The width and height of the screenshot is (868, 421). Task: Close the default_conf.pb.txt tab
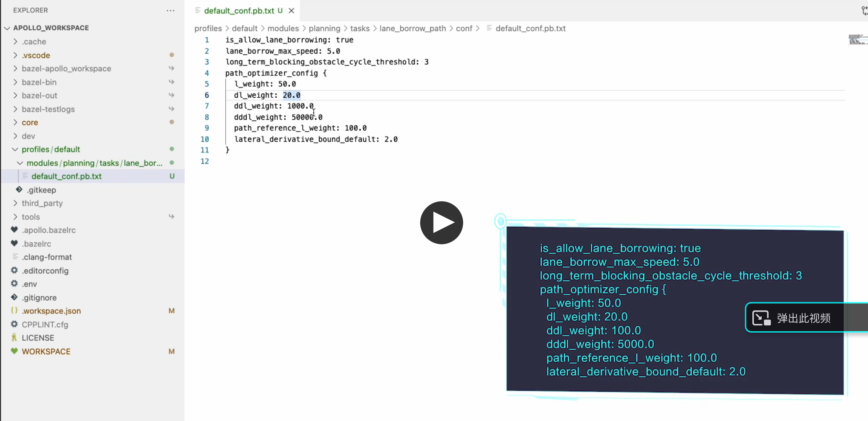(291, 11)
